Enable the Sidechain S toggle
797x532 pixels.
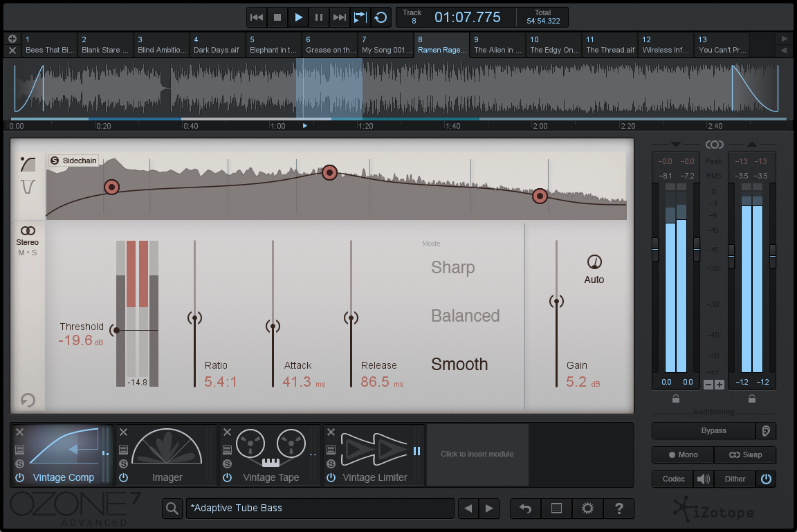[55, 160]
